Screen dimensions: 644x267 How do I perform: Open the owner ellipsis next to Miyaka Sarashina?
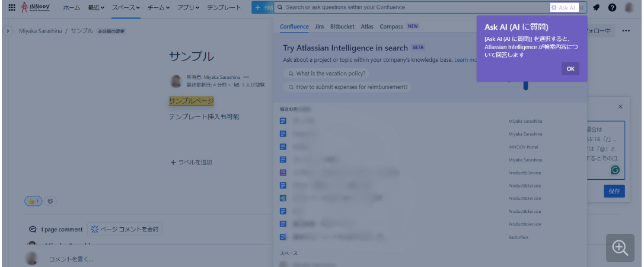tap(246, 77)
